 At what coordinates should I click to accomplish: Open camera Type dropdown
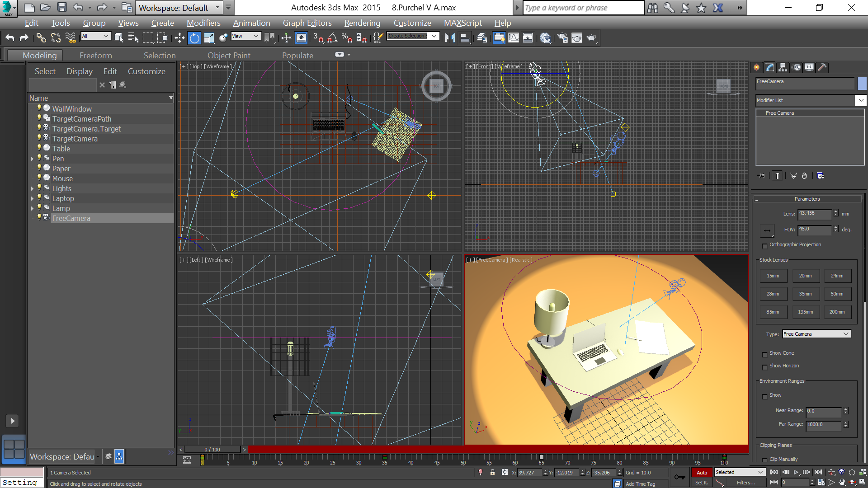816,334
